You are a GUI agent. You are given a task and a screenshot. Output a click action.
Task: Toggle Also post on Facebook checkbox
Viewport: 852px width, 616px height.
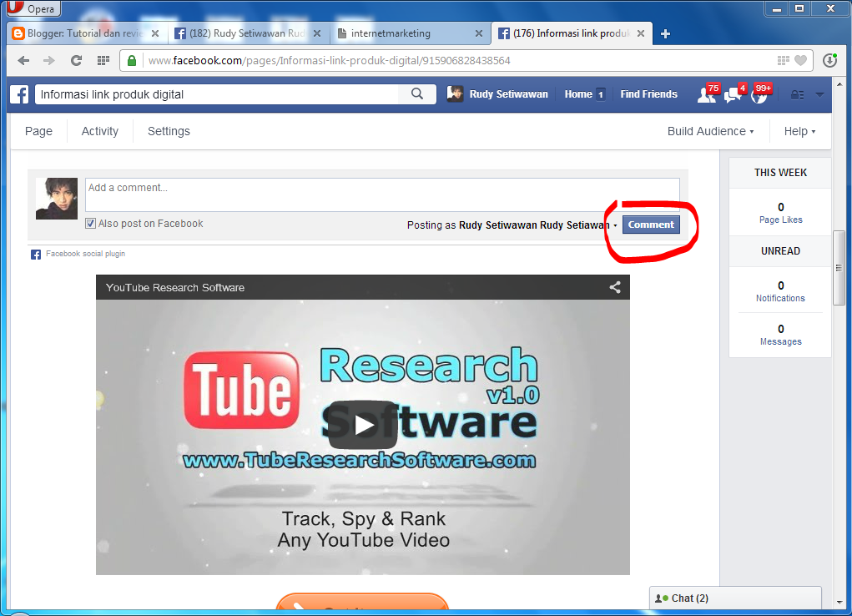coord(91,224)
